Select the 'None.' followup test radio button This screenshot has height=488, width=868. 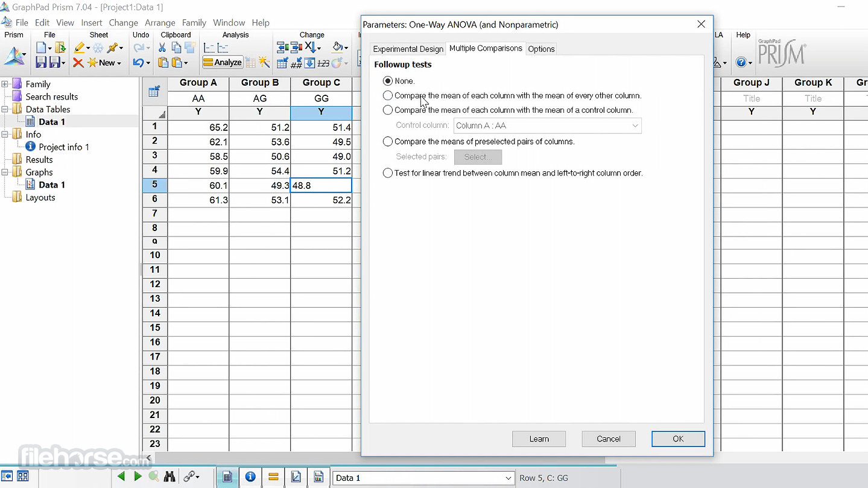click(x=388, y=81)
